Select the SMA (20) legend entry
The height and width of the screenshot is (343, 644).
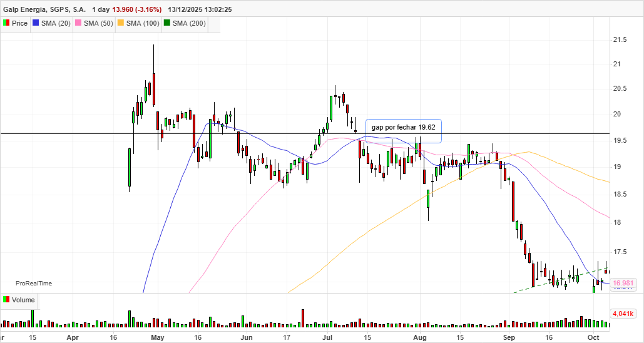pos(51,23)
